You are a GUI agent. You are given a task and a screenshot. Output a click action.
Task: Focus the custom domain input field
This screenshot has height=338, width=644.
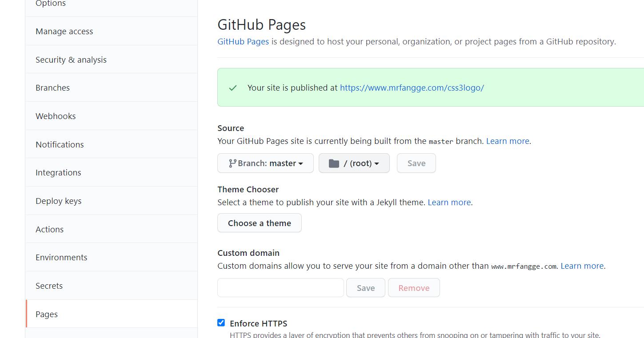coord(280,288)
